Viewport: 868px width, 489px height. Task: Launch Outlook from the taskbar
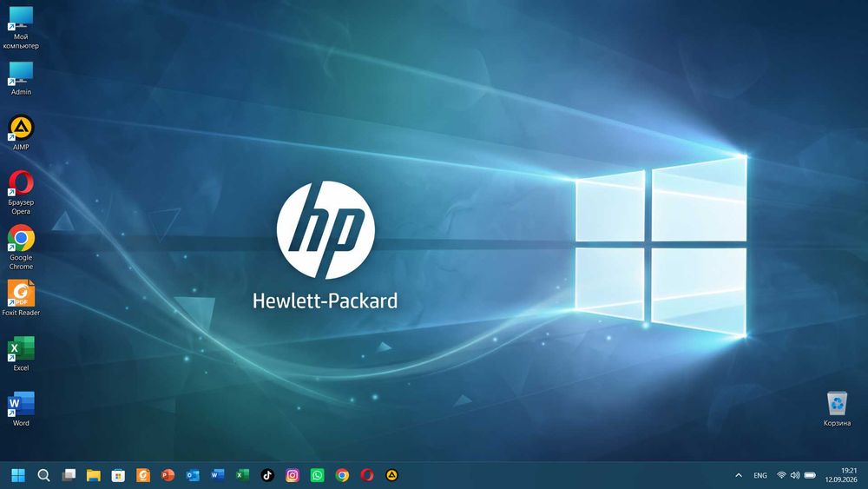[x=193, y=475]
